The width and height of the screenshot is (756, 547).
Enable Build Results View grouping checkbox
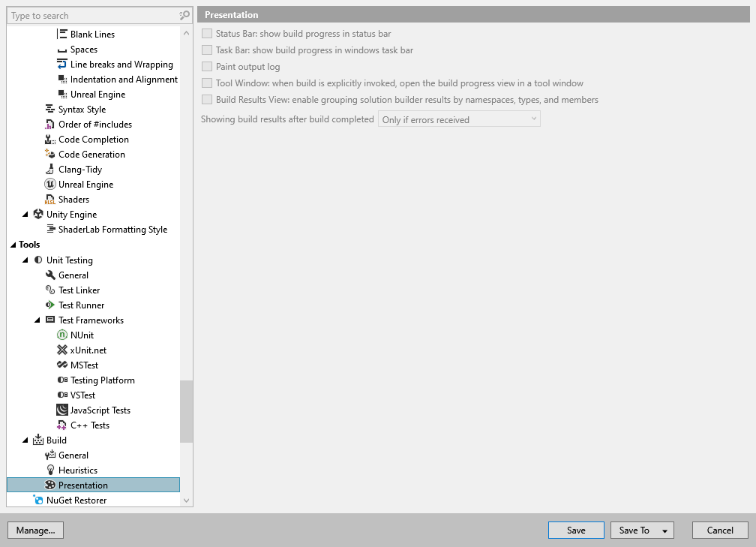(x=207, y=99)
